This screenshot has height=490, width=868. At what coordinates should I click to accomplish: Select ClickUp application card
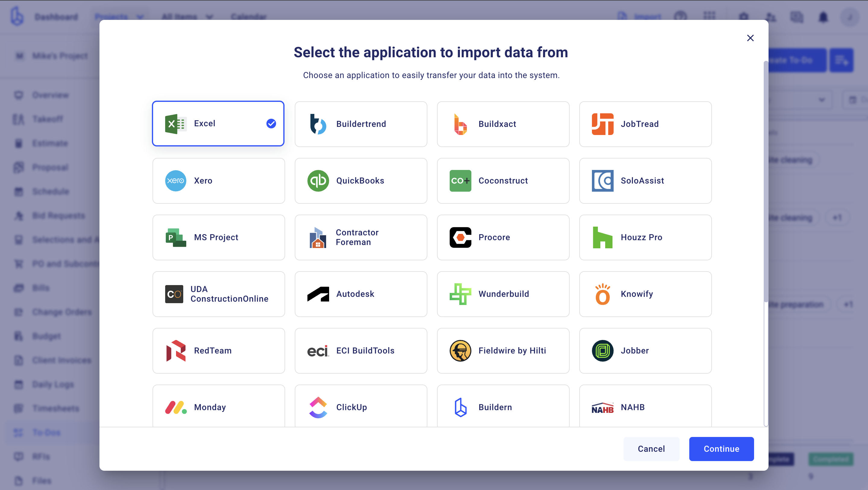361,406
